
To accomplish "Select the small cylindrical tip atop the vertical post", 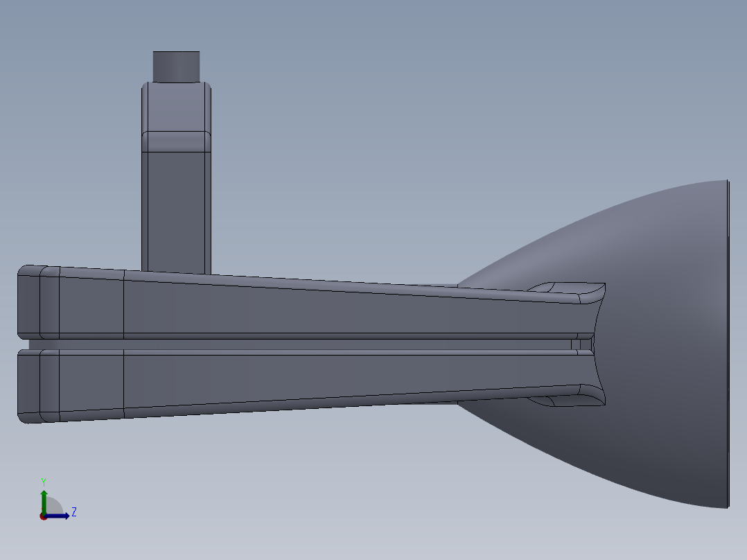I will [176, 67].
